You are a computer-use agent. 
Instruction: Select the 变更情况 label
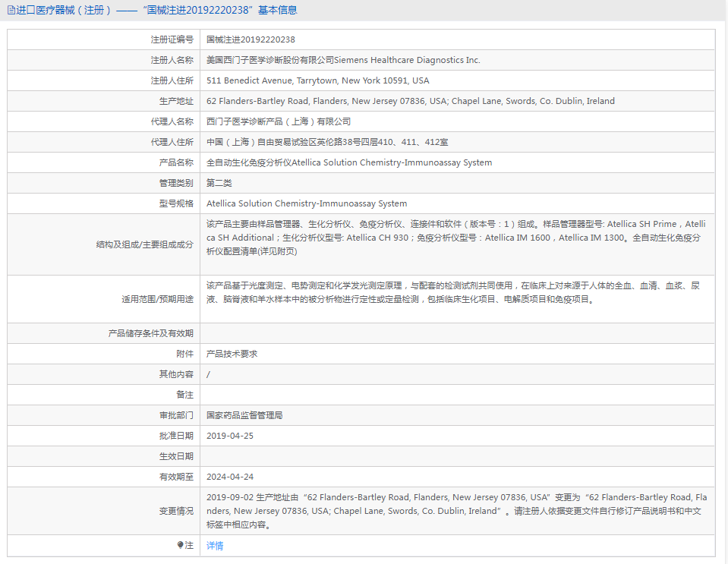176,511
